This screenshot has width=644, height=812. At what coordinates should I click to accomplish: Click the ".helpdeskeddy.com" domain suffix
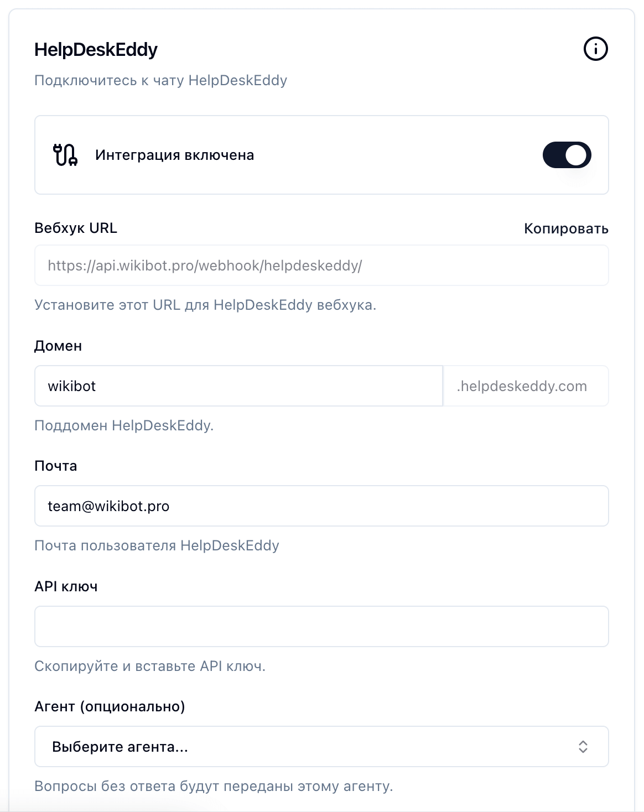coord(522,386)
